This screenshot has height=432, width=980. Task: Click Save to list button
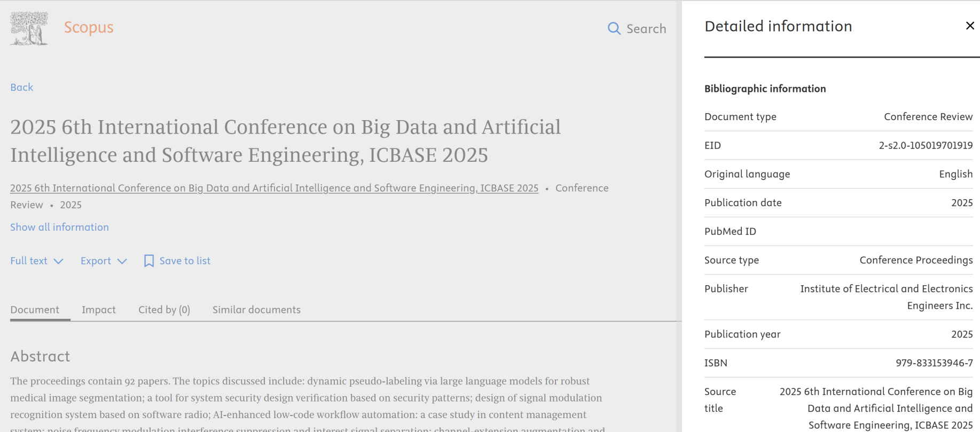click(x=177, y=261)
